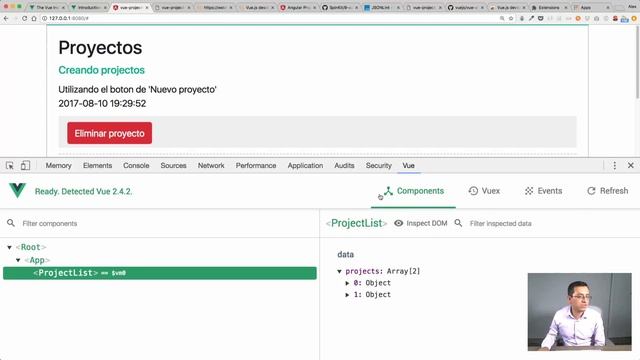Click the green Vue logo

[x=18, y=191]
